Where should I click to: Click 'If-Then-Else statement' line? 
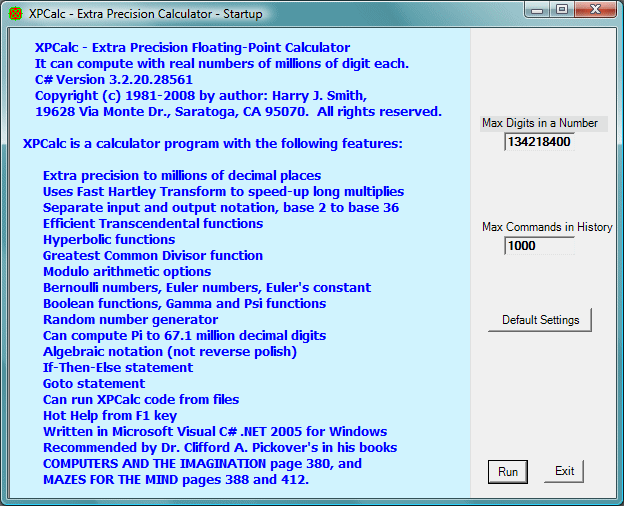pyautogui.click(x=118, y=367)
